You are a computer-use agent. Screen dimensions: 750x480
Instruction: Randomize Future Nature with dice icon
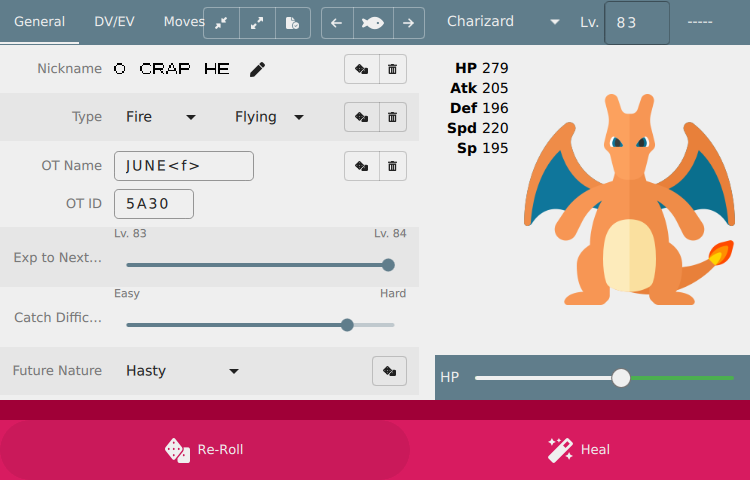click(x=389, y=371)
